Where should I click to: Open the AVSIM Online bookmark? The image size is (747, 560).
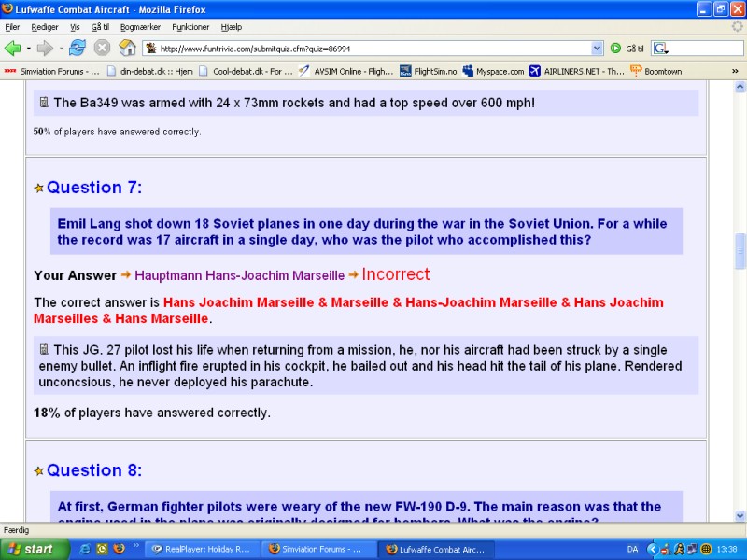(x=345, y=72)
